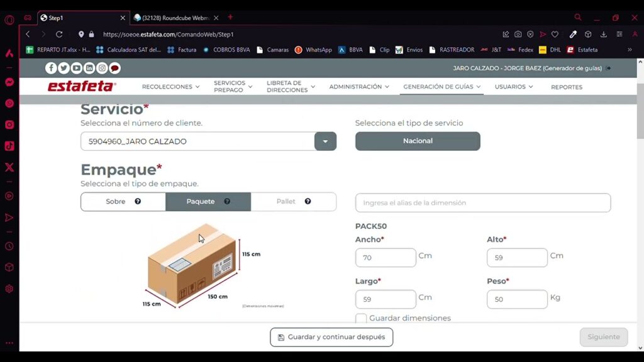This screenshot has width=644, height=362.
Task: Open a new browser tab
Action: 230,17
